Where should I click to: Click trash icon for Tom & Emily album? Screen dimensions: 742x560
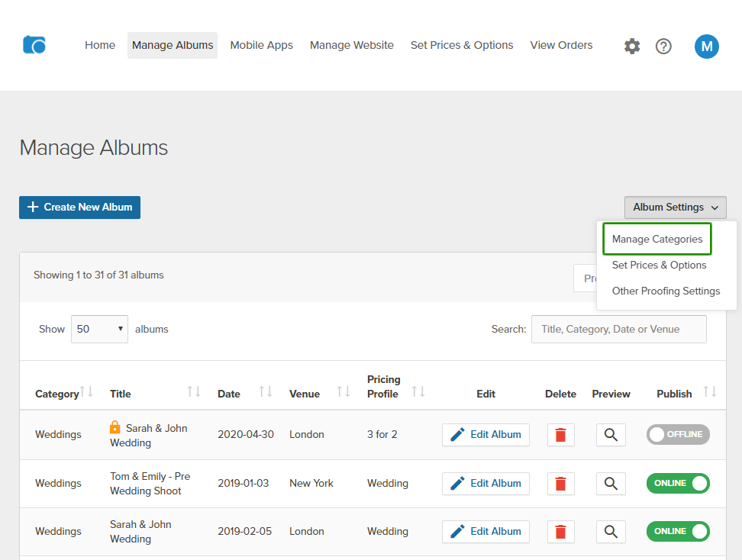point(560,483)
